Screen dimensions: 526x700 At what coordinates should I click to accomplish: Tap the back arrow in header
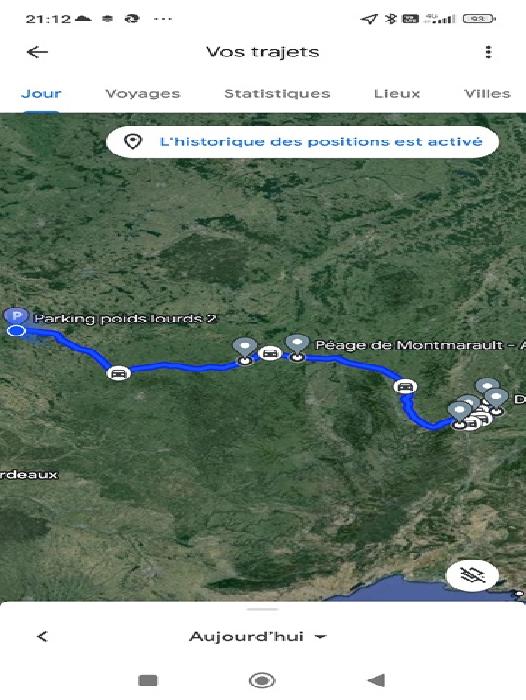[x=37, y=52]
